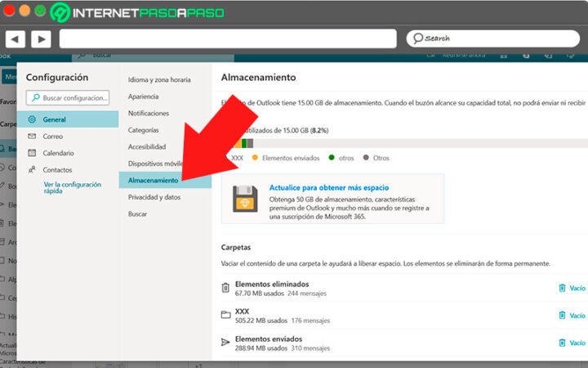Viewport: 588px width, 368px height.
Task: Click the Carpetas section heading
Action: tap(236, 248)
